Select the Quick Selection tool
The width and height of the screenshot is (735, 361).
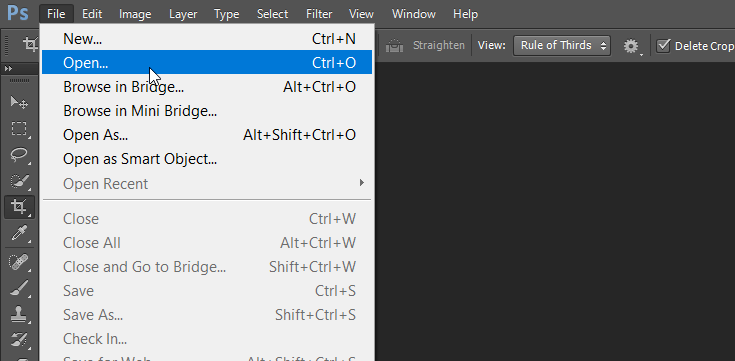click(19, 181)
